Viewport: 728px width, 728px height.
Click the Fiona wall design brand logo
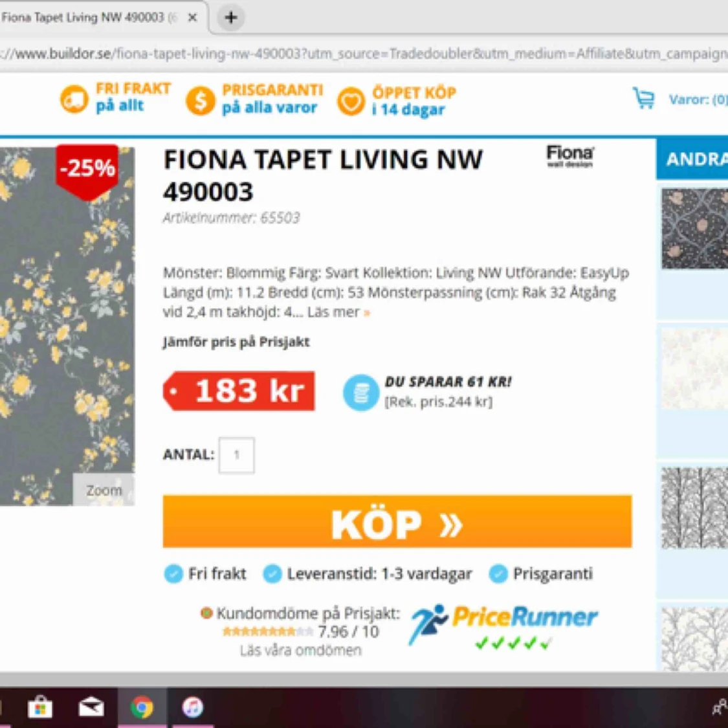(x=569, y=157)
